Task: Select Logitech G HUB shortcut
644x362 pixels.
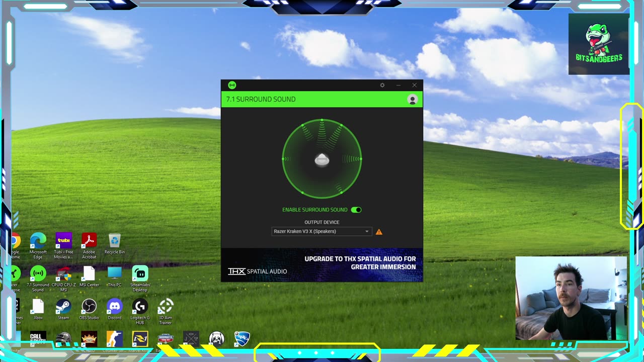Action: [x=140, y=312]
